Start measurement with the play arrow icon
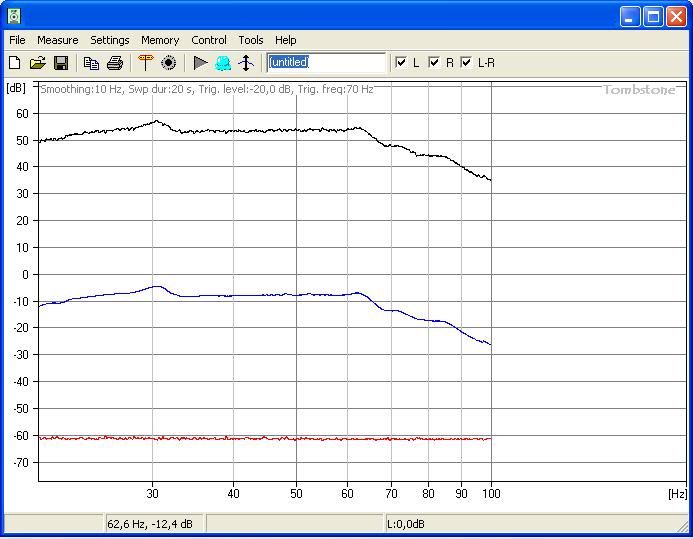Viewport: 693px width, 539px height. point(200,63)
